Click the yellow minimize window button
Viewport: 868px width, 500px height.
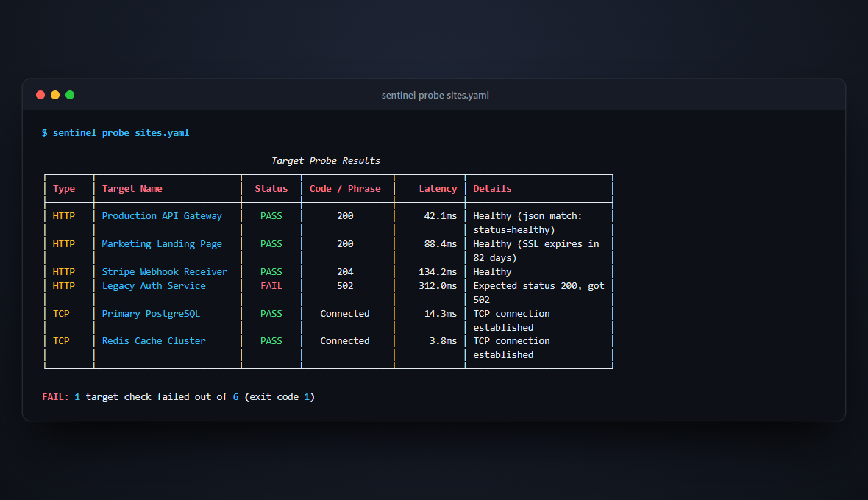55,95
